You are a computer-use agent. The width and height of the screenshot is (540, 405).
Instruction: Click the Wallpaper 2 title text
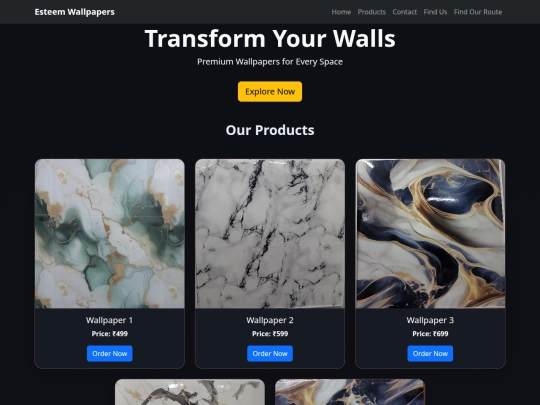270,320
